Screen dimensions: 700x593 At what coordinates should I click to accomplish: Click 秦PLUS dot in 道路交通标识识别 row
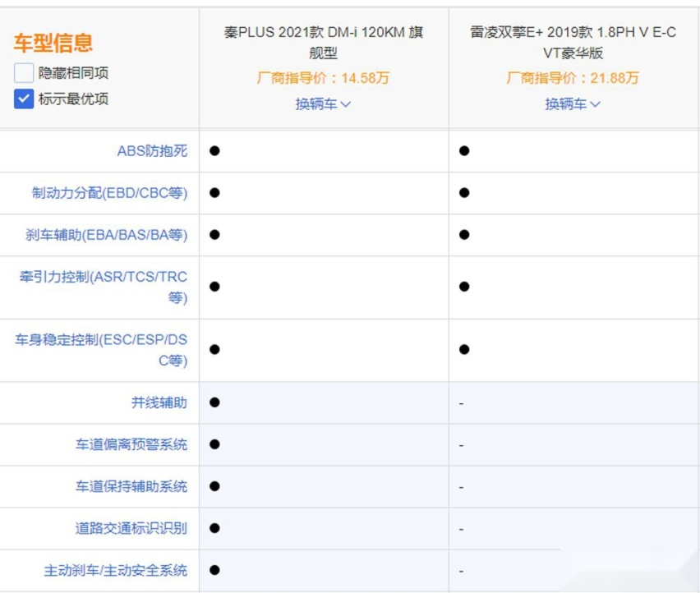point(214,528)
